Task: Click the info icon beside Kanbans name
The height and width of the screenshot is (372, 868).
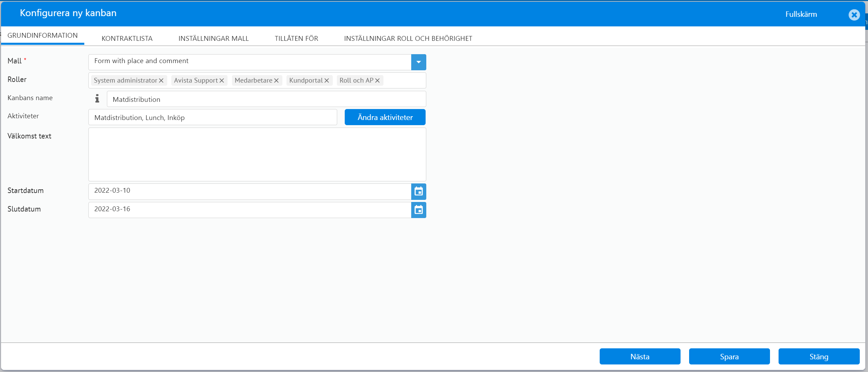Action: coord(97,99)
